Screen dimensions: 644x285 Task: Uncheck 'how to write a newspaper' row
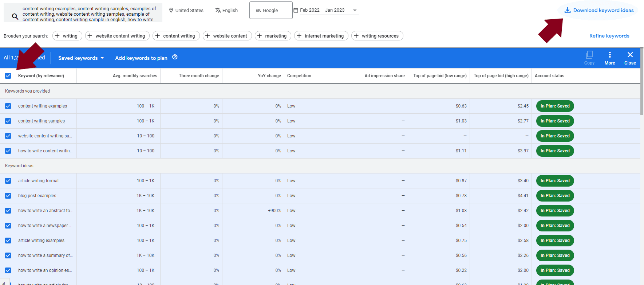8,226
